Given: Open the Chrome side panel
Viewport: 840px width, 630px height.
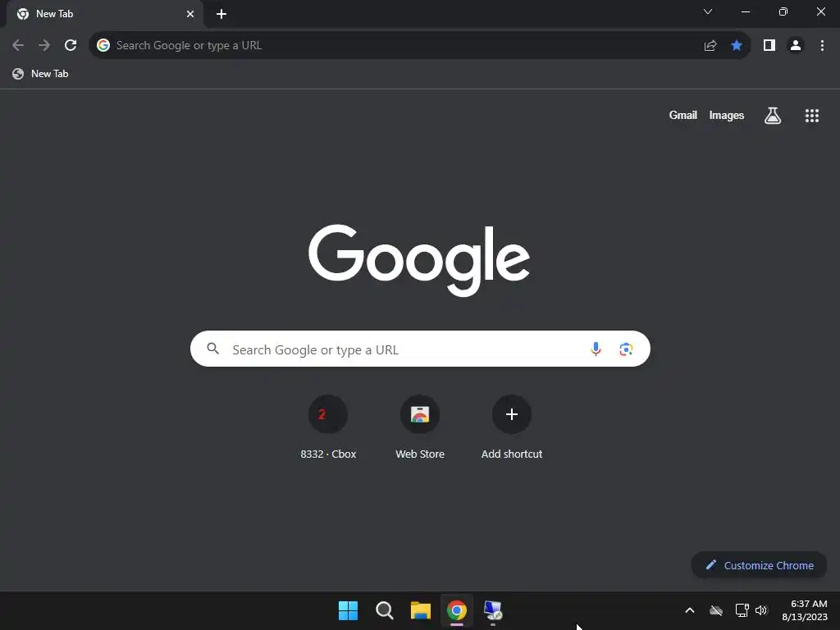Looking at the screenshot, I should coord(769,46).
